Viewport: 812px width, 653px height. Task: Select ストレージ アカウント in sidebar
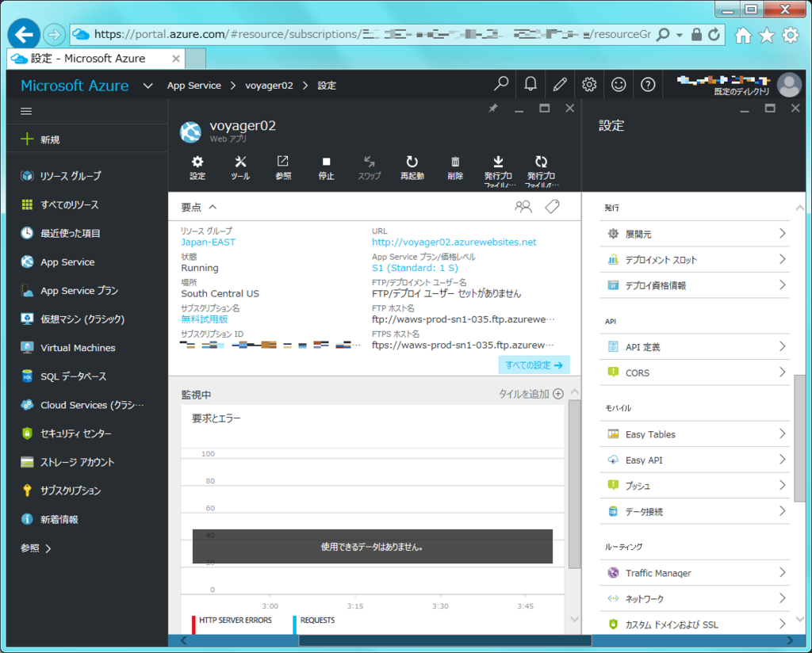(87, 462)
